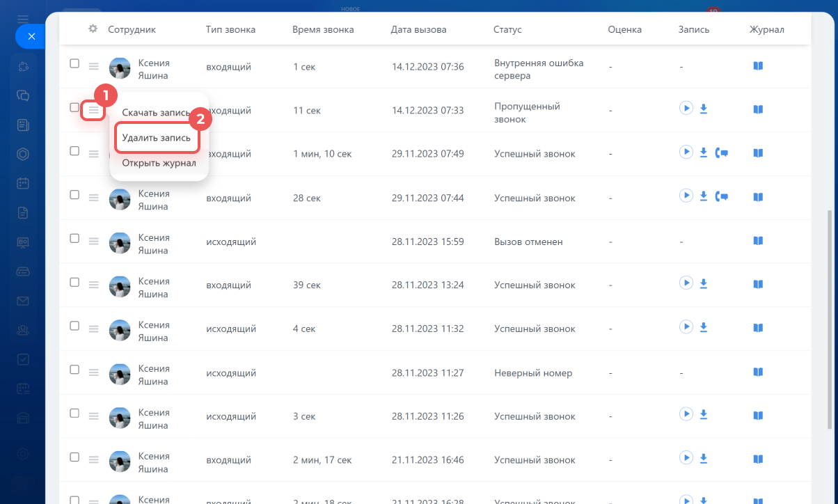Open journal for the 14.12.2023 07:36 call

(x=758, y=65)
